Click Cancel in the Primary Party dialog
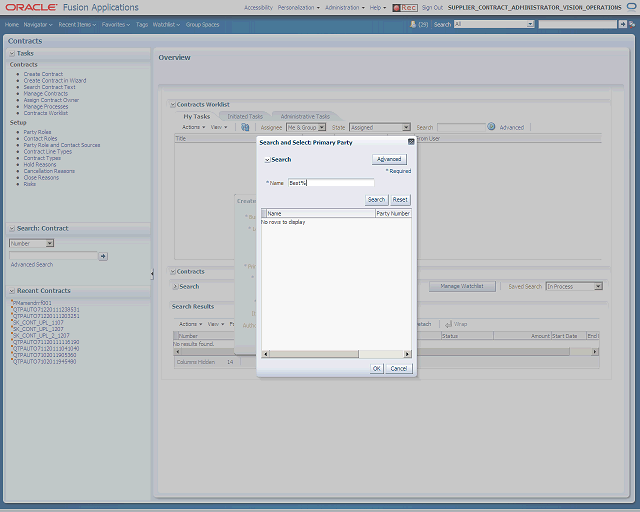640x512 pixels. point(399,369)
